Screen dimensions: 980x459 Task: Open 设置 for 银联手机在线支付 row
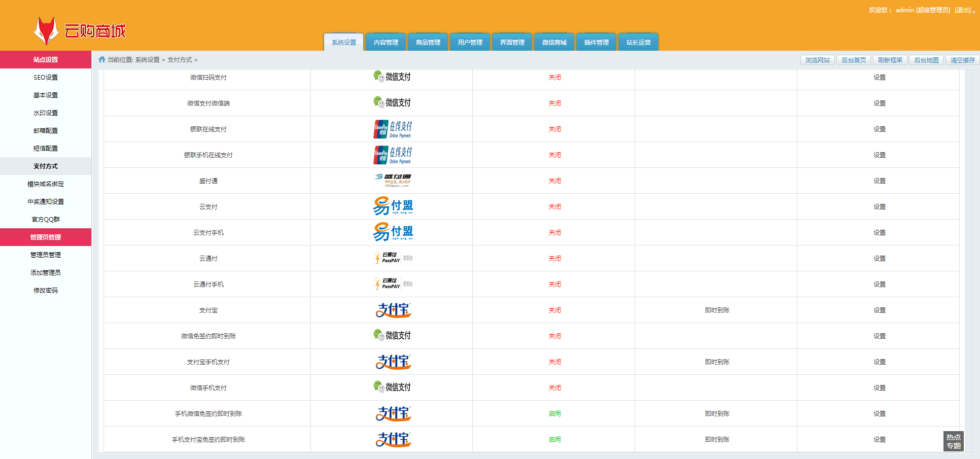pos(879,155)
